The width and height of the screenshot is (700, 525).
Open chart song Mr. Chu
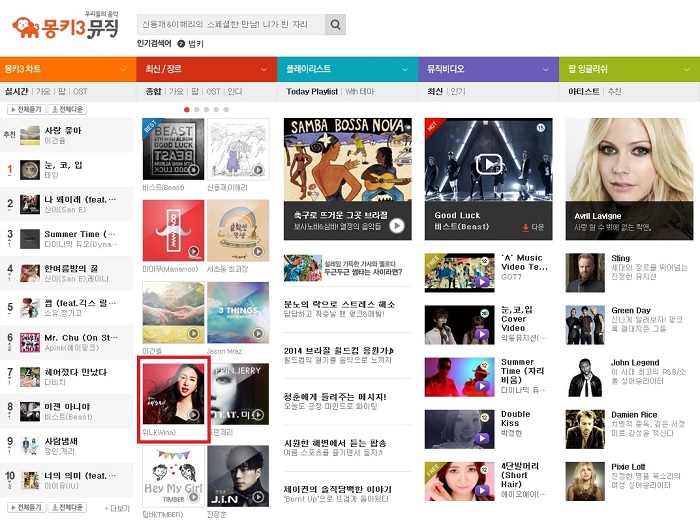tap(81, 338)
